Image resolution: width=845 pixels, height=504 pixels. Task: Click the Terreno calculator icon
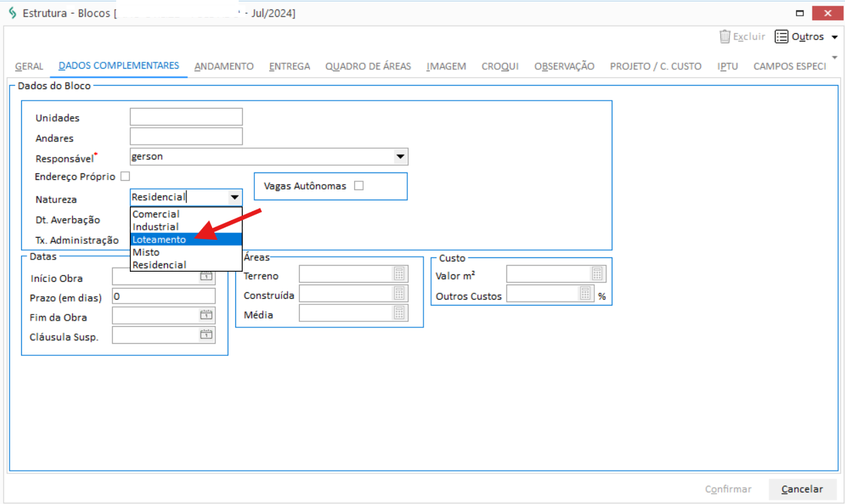(399, 274)
